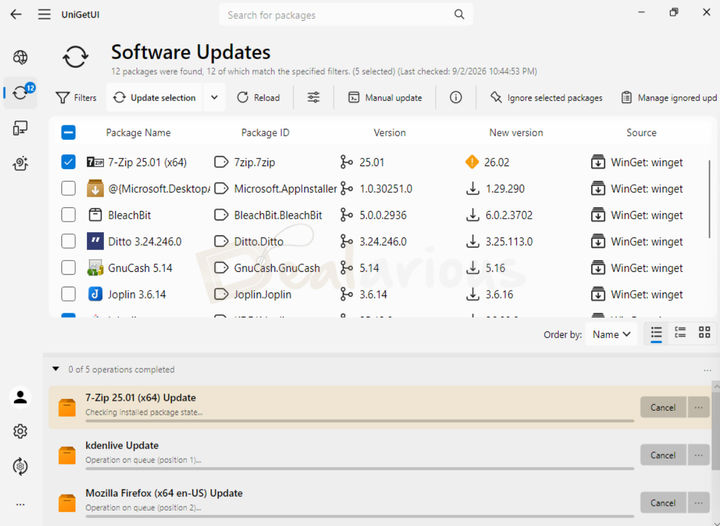Viewport: 720px width, 526px height.
Task: Click the Mozilla Firefox Update progress bar
Action: 360,516
